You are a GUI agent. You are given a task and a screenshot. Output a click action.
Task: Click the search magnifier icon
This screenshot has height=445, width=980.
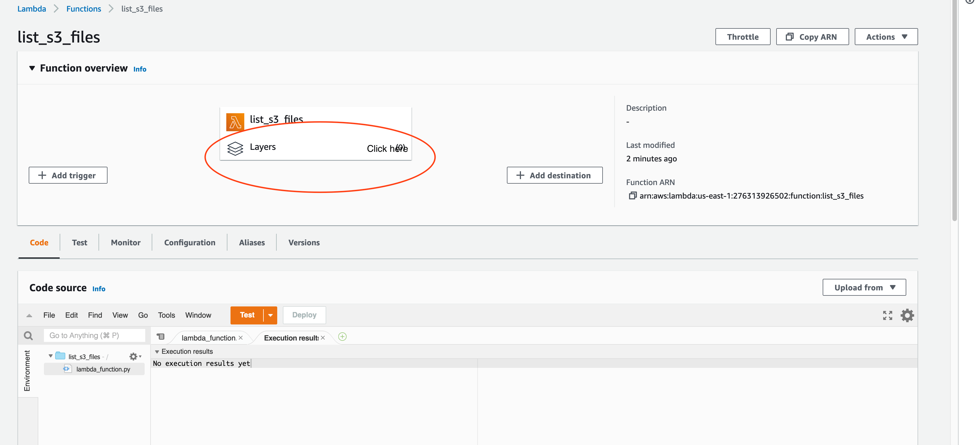28,335
